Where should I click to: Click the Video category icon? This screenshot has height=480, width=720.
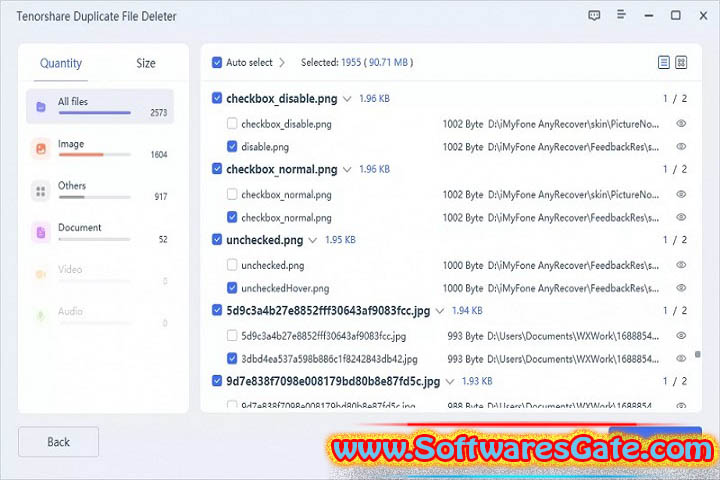pos(41,275)
